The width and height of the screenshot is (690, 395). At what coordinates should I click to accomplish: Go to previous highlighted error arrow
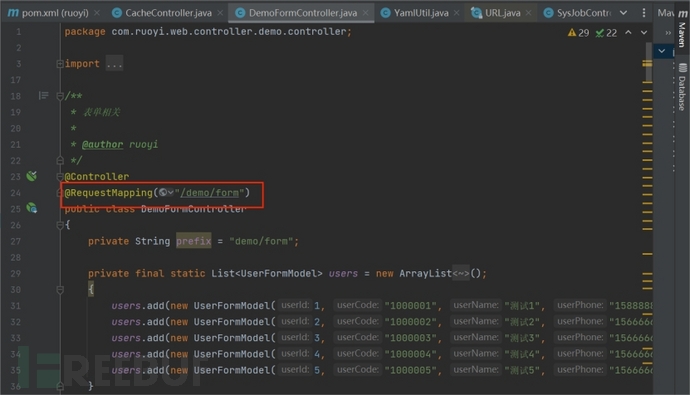tap(628, 33)
